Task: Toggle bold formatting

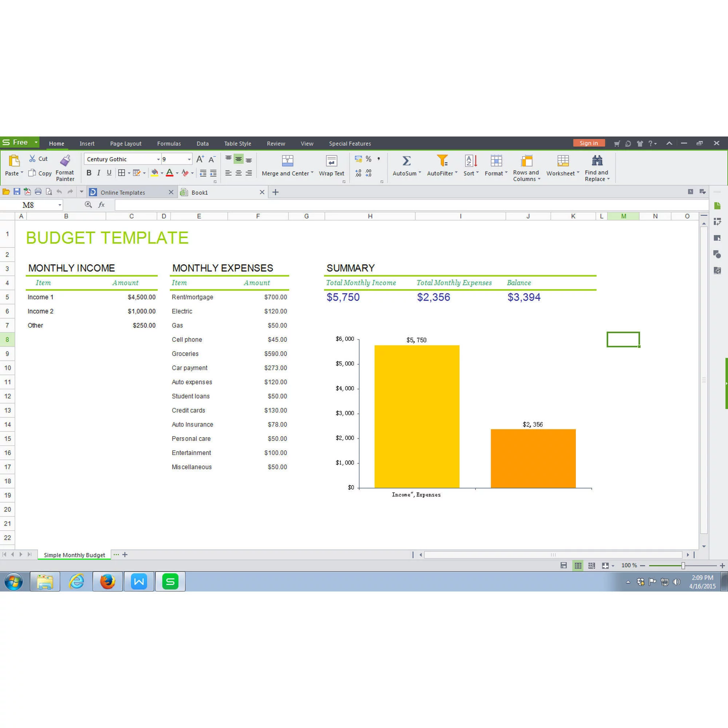Action: pos(89,173)
